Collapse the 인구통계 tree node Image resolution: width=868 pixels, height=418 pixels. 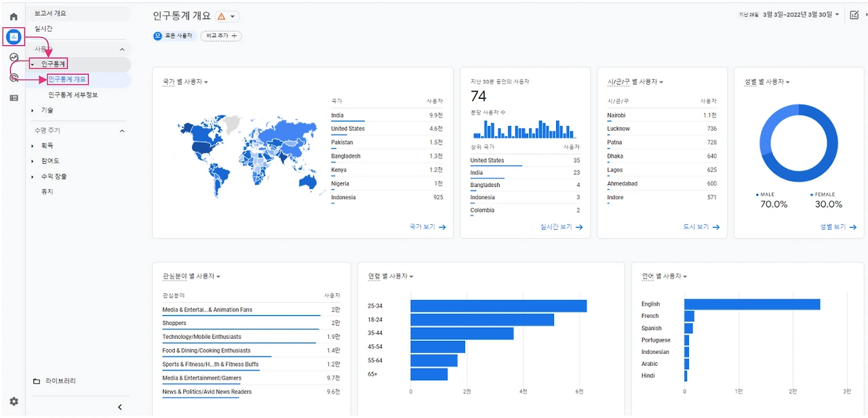(32, 64)
